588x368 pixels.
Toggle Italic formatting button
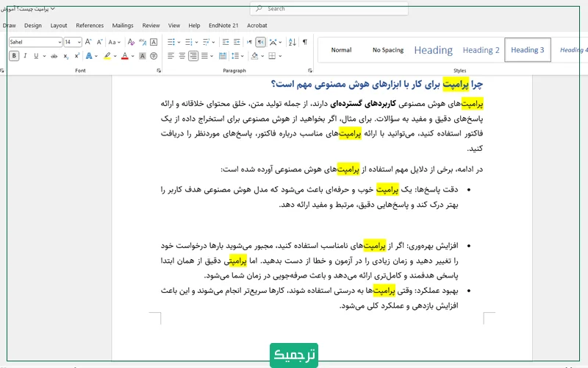click(x=25, y=56)
